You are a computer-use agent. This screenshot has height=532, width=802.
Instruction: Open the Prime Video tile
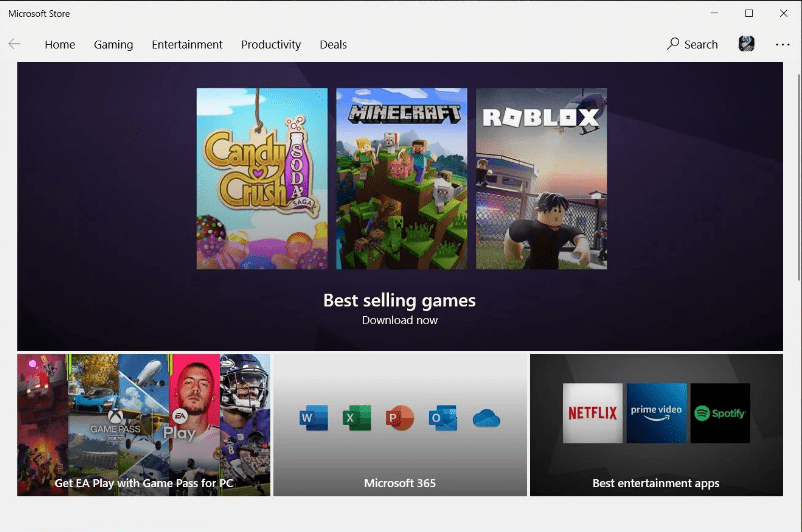656,413
